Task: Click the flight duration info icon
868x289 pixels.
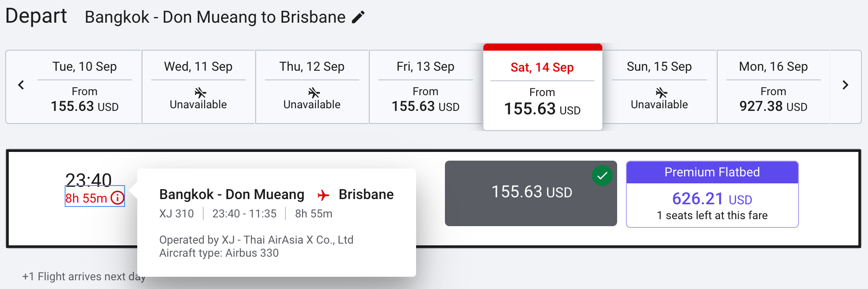Action: (118, 198)
